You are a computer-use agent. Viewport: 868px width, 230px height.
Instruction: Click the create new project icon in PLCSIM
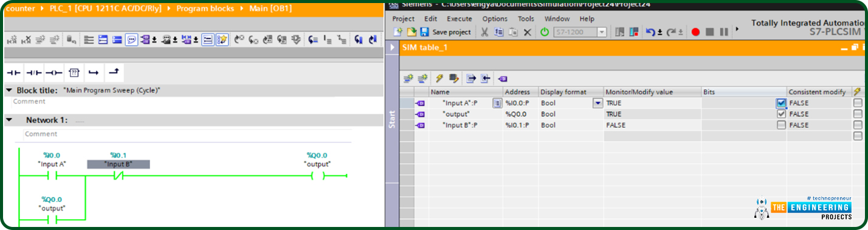pyautogui.click(x=398, y=32)
